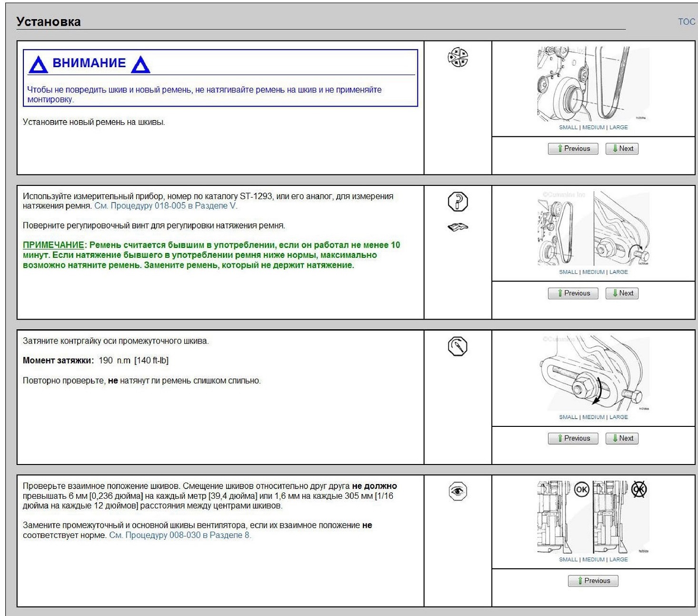The width and height of the screenshot is (698, 616).
Task: Select LARGE size for belt tension image
Action: [x=618, y=272]
